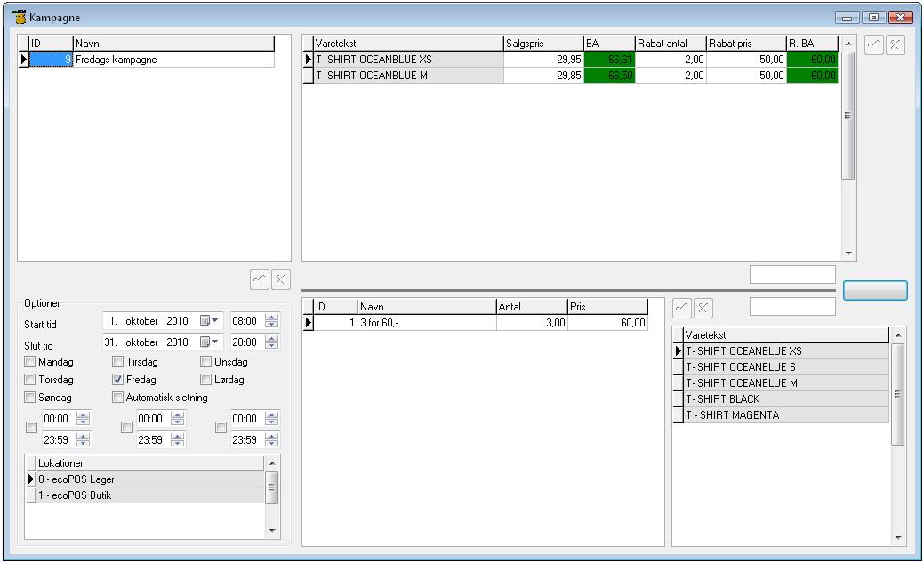Open the Start tid calendar dropdown

coord(209,321)
